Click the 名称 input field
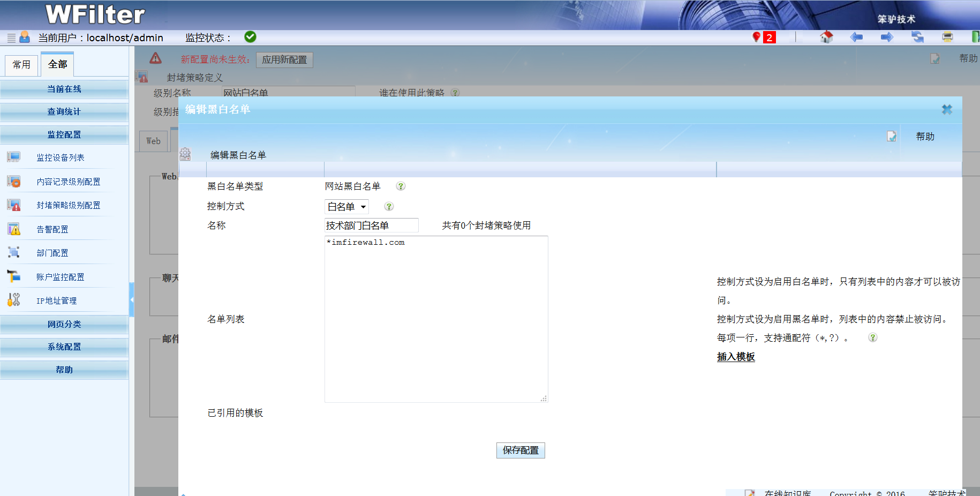 pyautogui.click(x=371, y=226)
